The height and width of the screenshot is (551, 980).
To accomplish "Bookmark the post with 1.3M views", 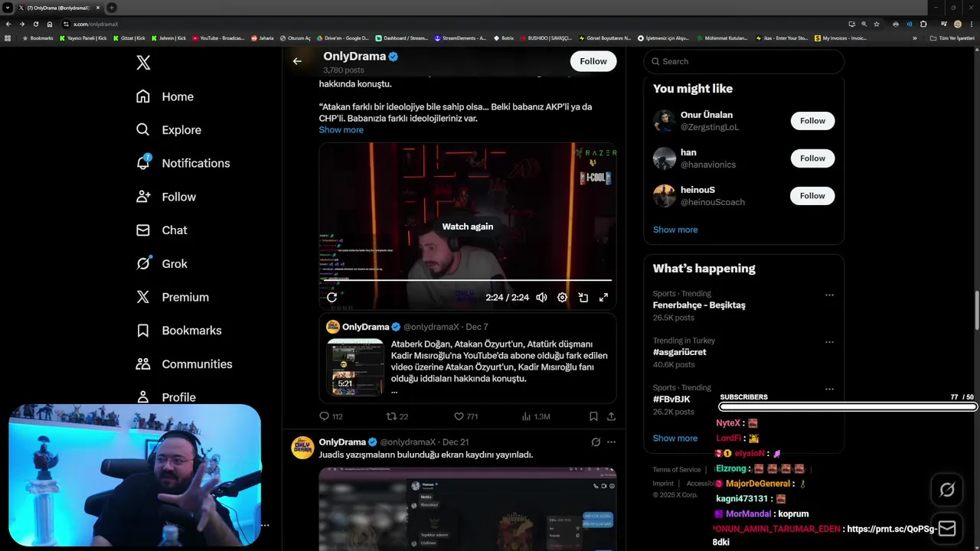I will (x=593, y=416).
